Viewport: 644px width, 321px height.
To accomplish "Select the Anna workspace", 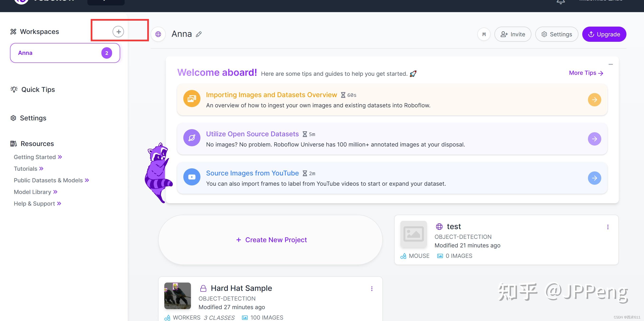I will point(65,53).
